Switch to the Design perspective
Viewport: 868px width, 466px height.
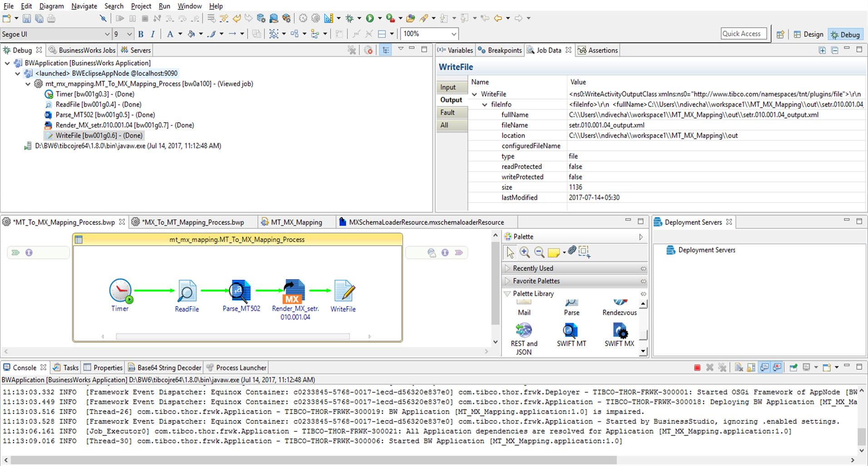[808, 35]
